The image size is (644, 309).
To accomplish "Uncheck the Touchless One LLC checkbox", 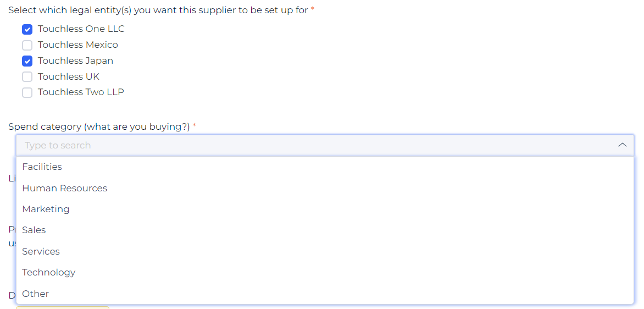I will pyautogui.click(x=27, y=29).
